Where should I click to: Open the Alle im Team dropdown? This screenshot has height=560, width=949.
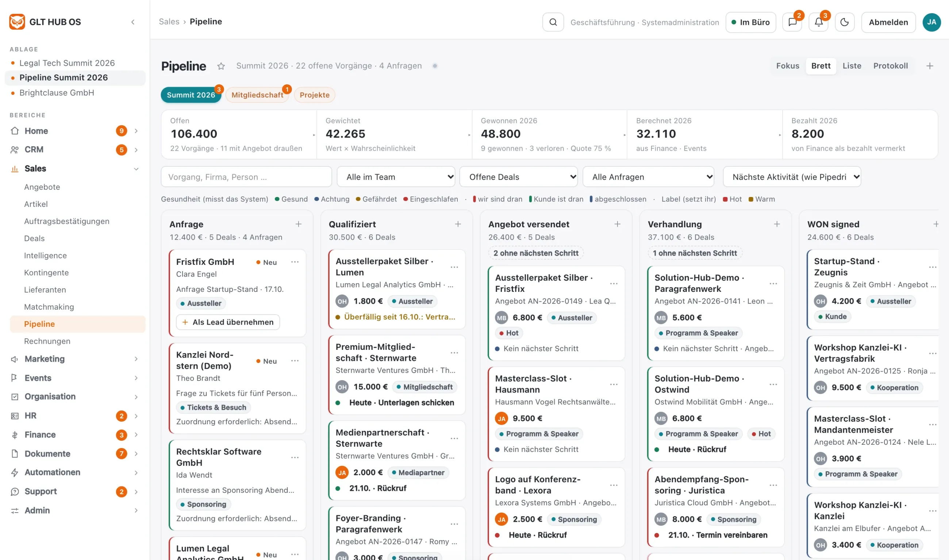(396, 177)
